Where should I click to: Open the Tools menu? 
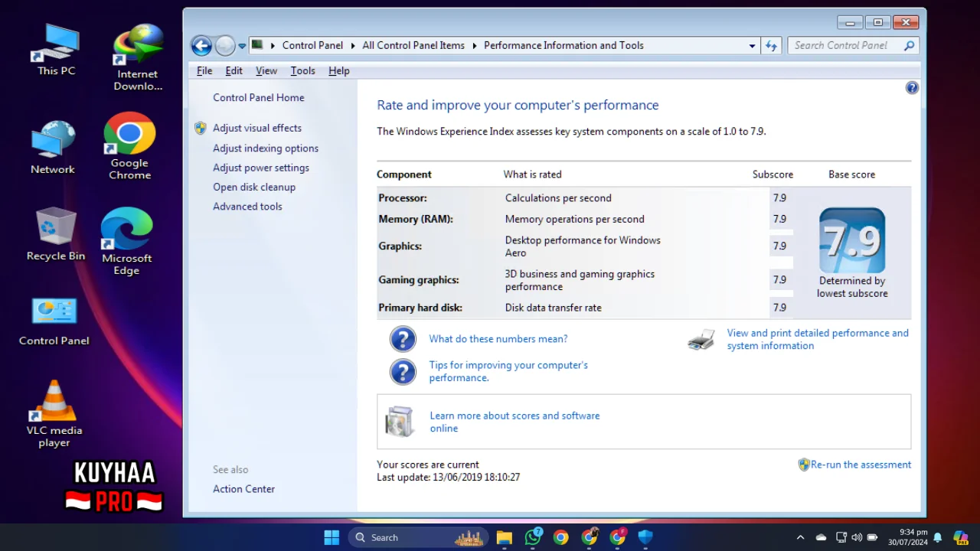point(302,70)
